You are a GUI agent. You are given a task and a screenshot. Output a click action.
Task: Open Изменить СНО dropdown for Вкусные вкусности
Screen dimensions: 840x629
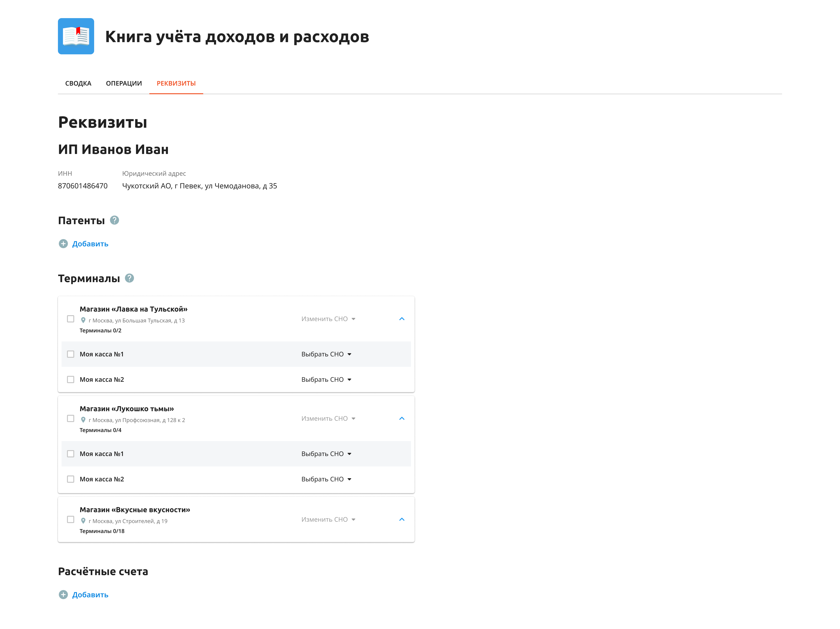[329, 520]
